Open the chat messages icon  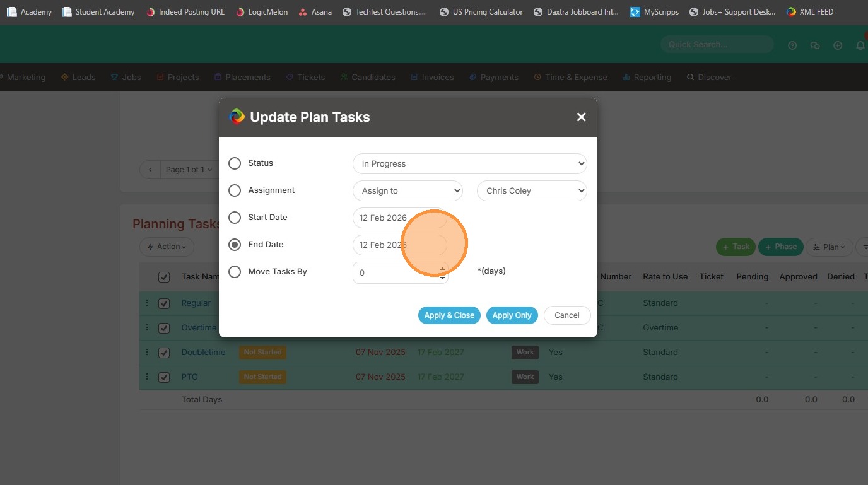815,45
